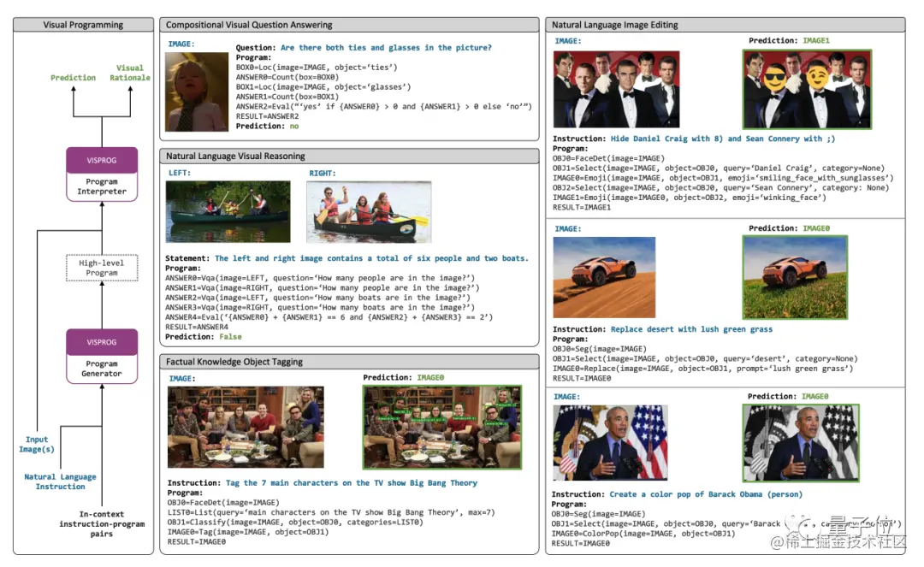
Task: Click the LIST0=List query program line
Action: pos(331,512)
